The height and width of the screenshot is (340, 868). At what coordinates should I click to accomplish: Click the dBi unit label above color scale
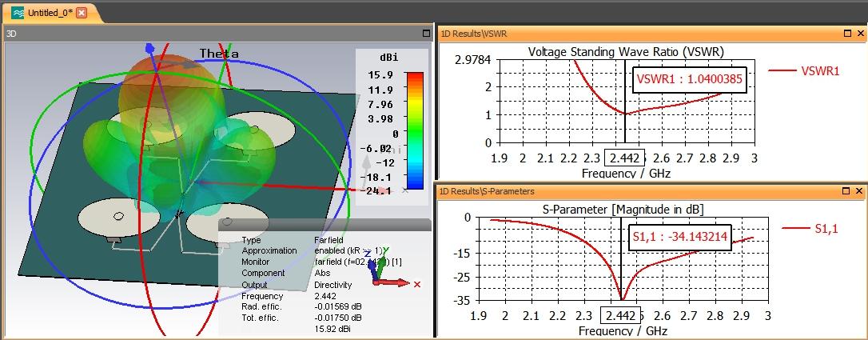point(388,57)
